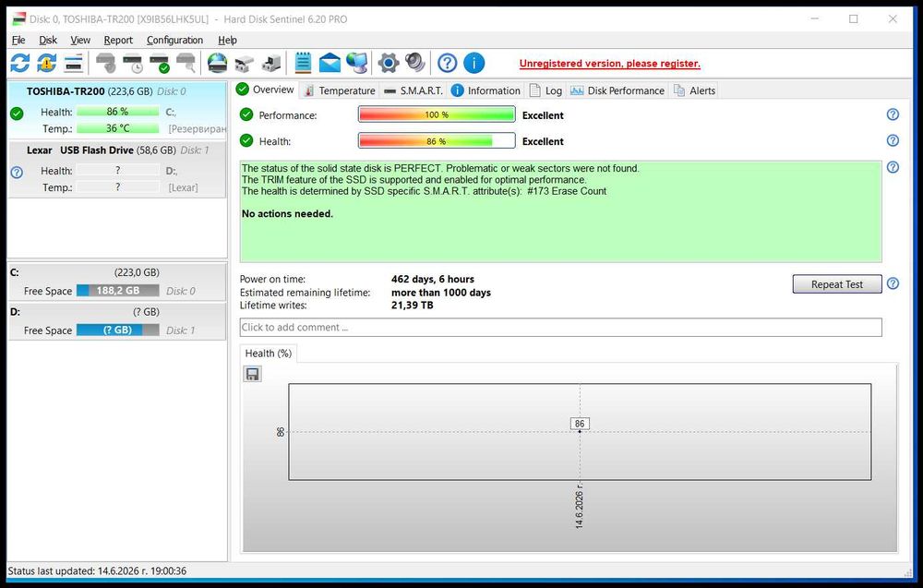
Task: Click the C: partition (223,0 GB) row
Action: click(x=116, y=282)
